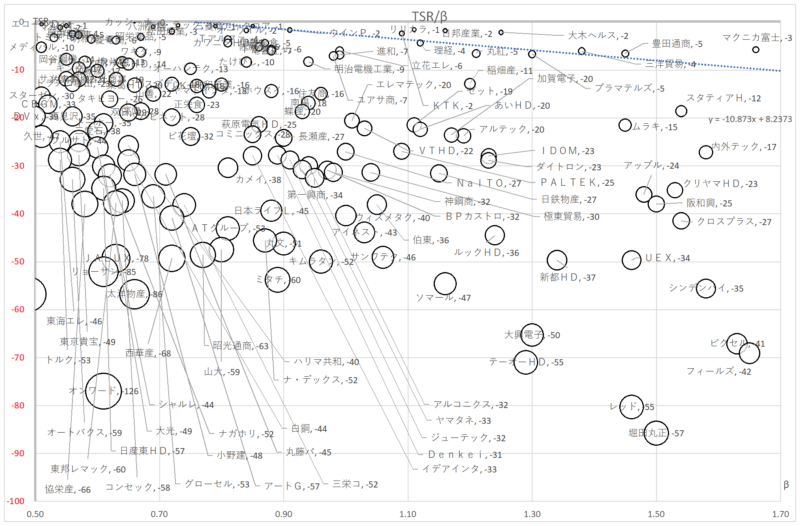
Task: Click the "日鉄物産, -27" label
Action: click(568, 199)
